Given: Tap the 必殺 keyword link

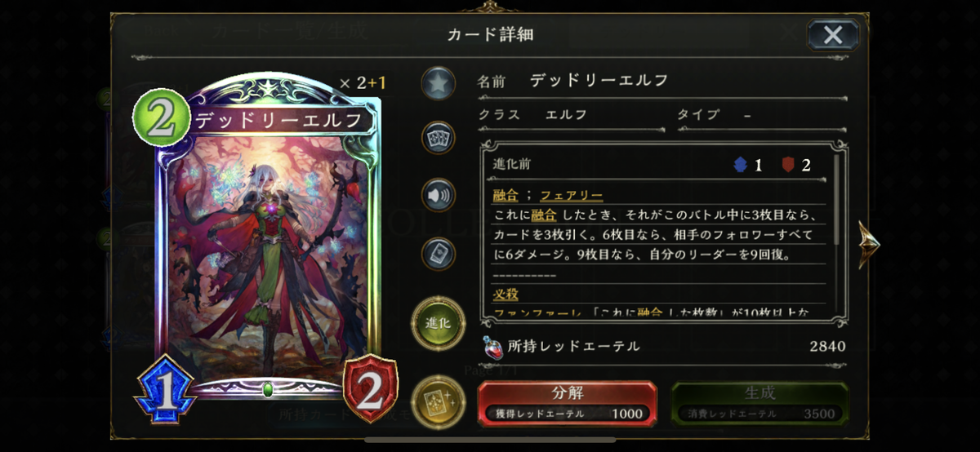Looking at the screenshot, I should click(x=506, y=294).
